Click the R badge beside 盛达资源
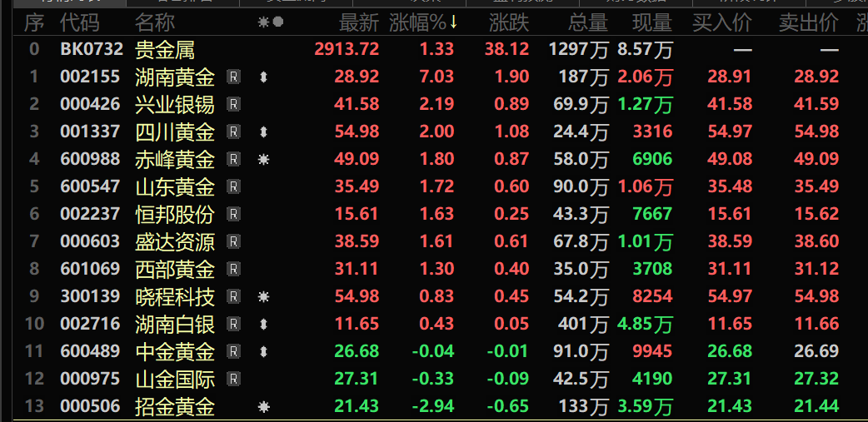This screenshot has width=868, height=422. coord(233,242)
